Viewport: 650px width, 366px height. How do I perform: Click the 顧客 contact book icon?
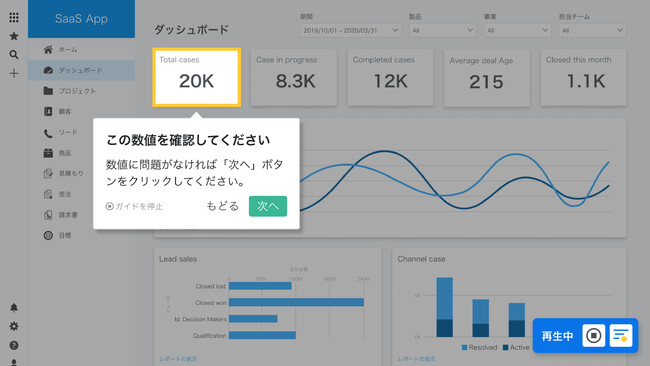coord(48,111)
